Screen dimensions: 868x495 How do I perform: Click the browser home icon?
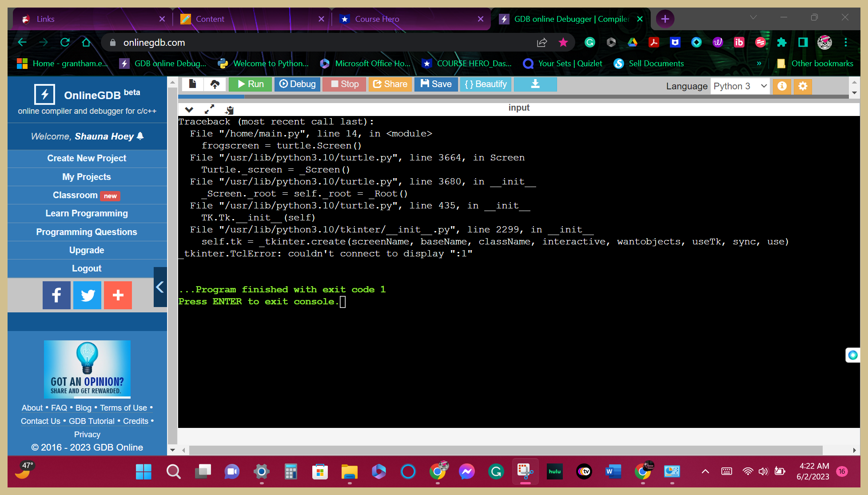pos(86,42)
